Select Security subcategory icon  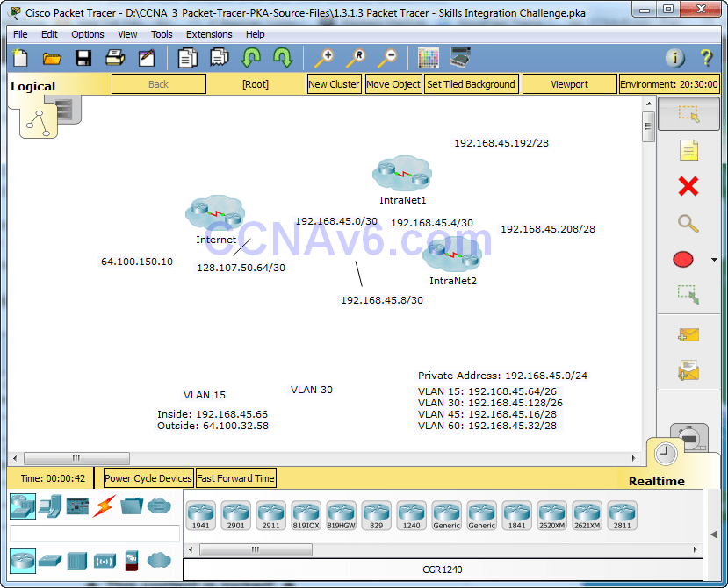[x=132, y=561]
